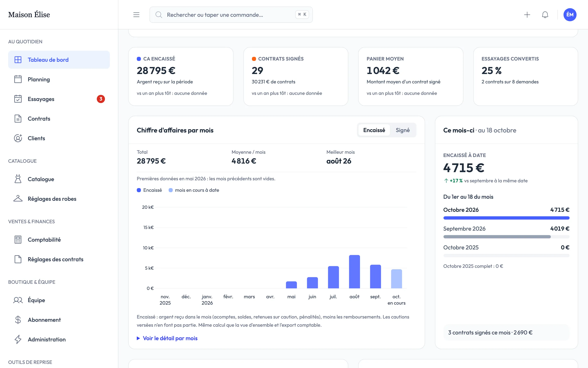Open Administration section

tap(59, 339)
